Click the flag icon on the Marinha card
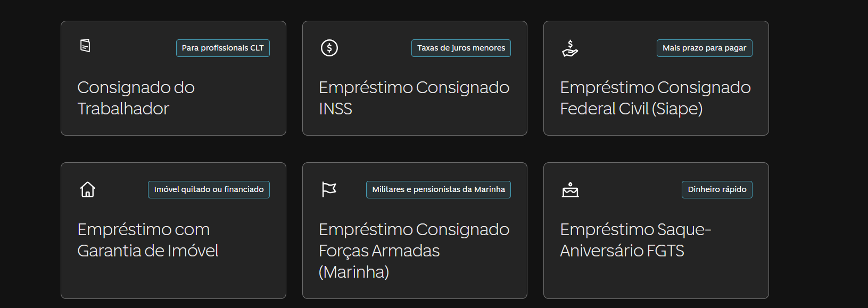Screen dimensions: 868x308 click(x=329, y=189)
